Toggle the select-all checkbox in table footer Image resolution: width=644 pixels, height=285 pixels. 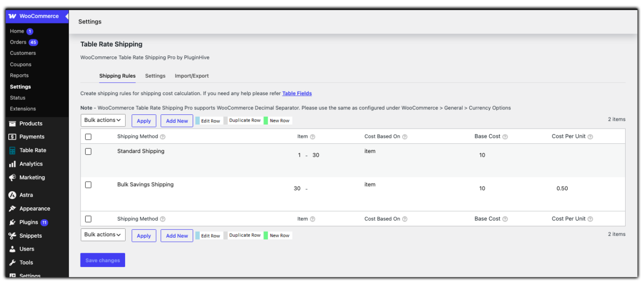tap(88, 219)
